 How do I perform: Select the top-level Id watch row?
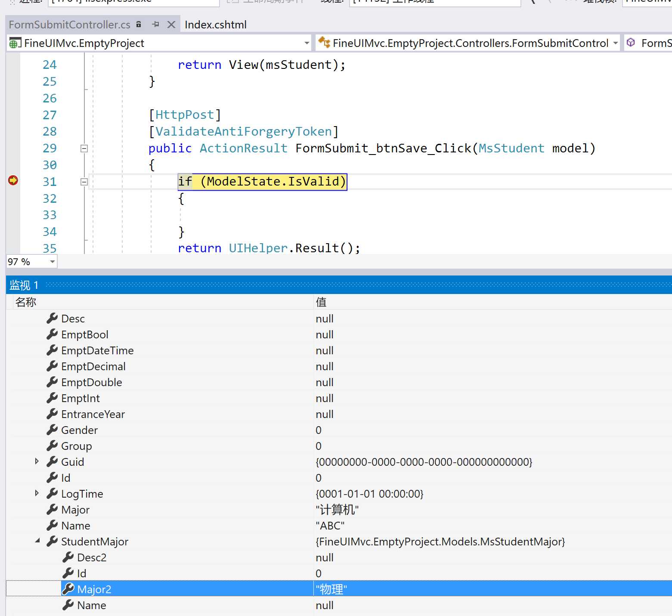coord(339,478)
